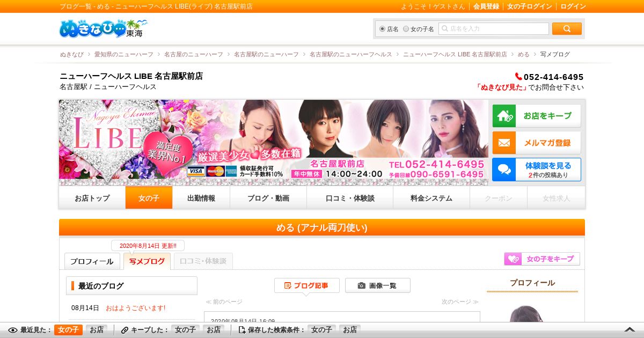Select the 女の子 navigation tab
644x338 pixels.
tap(149, 198)
